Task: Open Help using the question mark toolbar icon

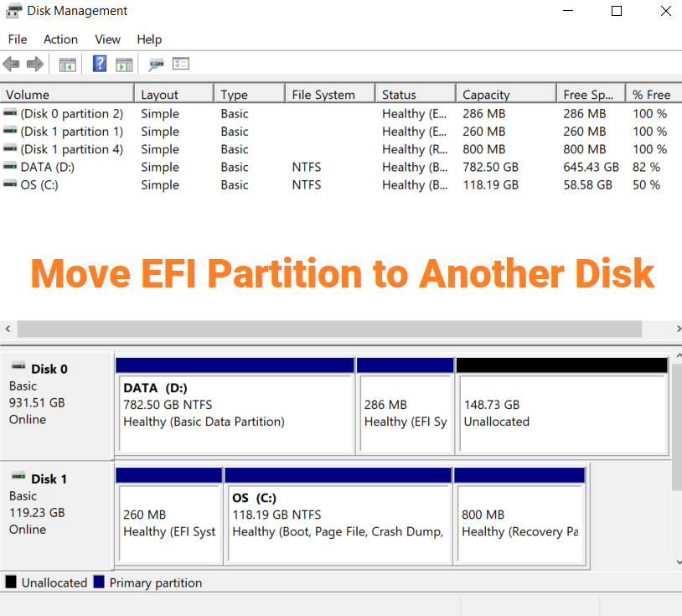Action: pos(99,64)
